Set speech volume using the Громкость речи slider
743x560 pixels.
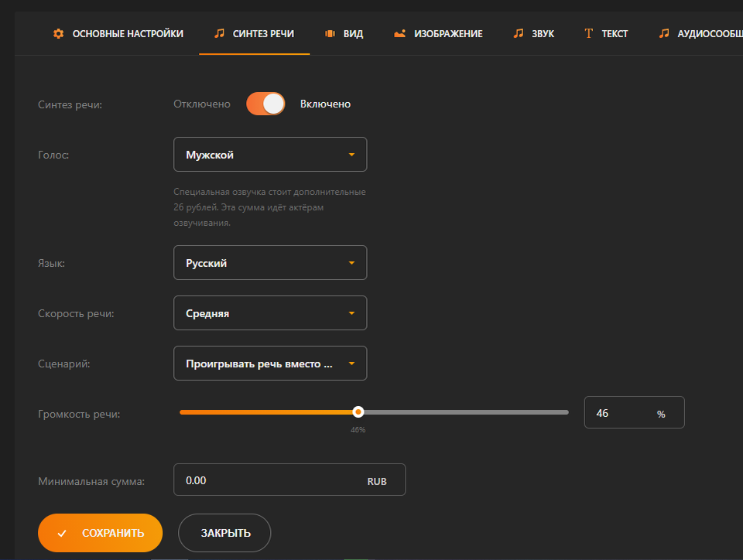point(358,411)
